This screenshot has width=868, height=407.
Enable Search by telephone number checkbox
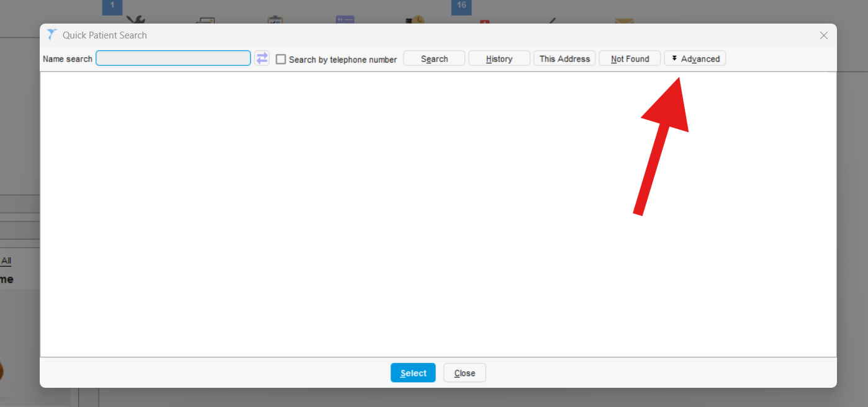click(x=281, y=60)
